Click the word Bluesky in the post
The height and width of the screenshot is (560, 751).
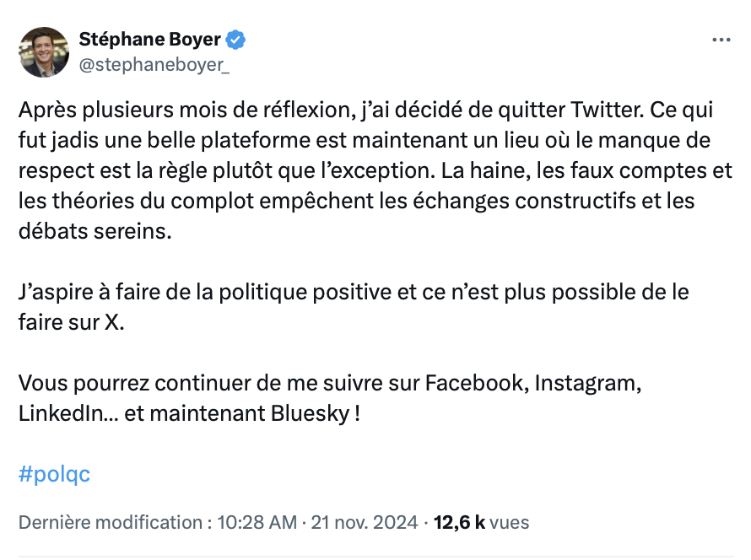[311, 413]
